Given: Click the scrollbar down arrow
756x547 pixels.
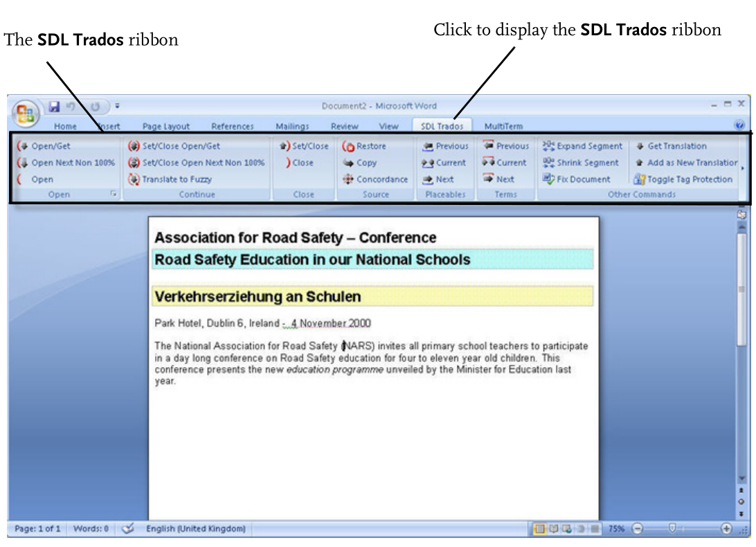Looking at the screenshot, I should coord(741,478).
